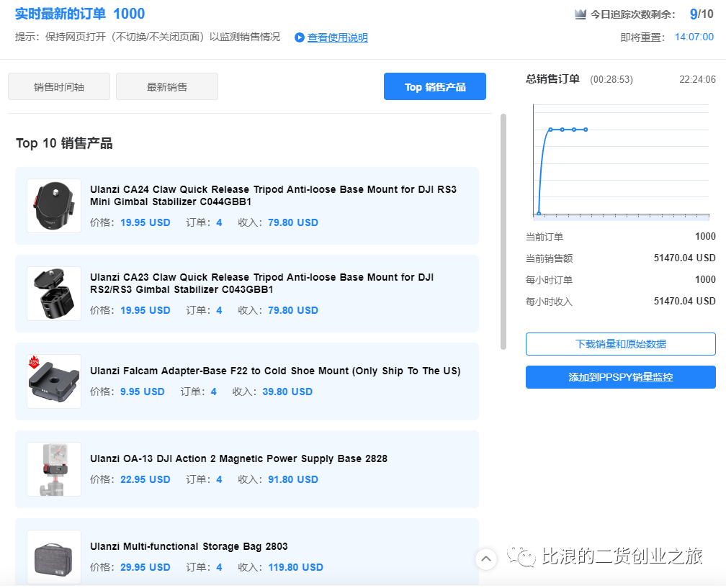
Task: Click Ulanzi Multi-functional Storage Bag 2803 title
Action: (189, 546)
